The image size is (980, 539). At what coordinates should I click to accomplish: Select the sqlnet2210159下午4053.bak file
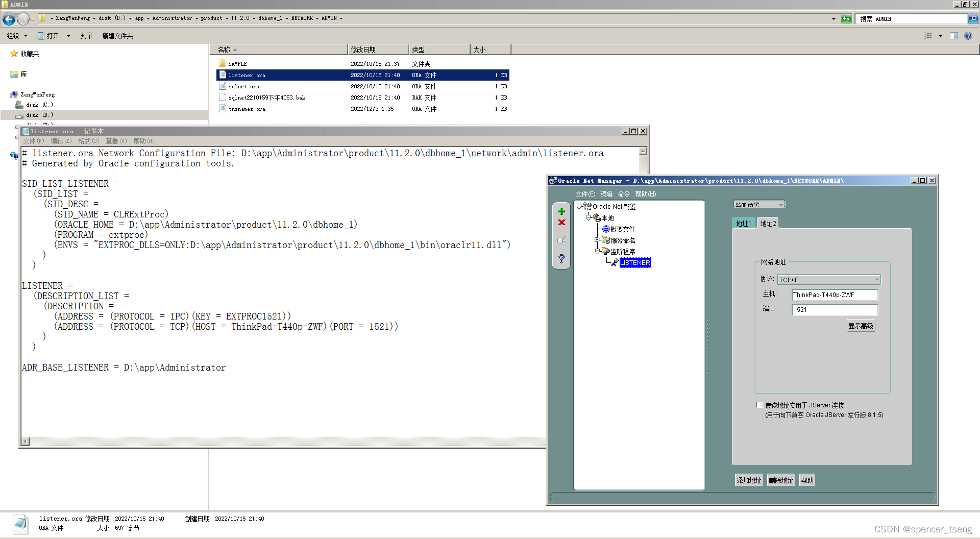267,97
